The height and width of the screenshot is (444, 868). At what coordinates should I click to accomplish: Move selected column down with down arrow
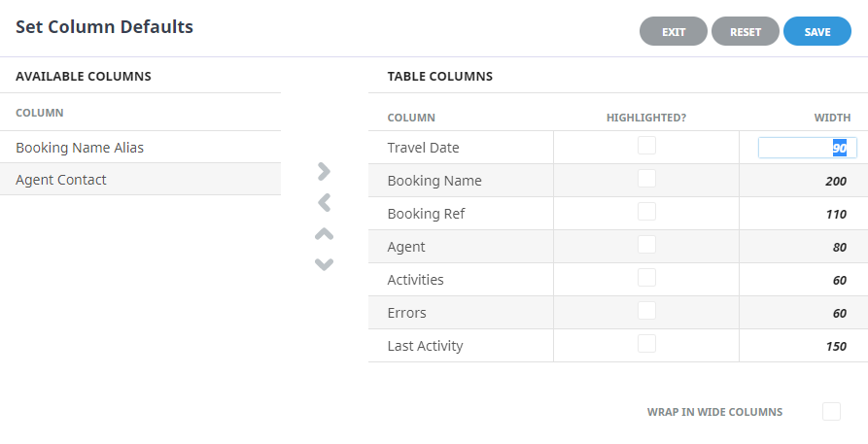(325, 264)
